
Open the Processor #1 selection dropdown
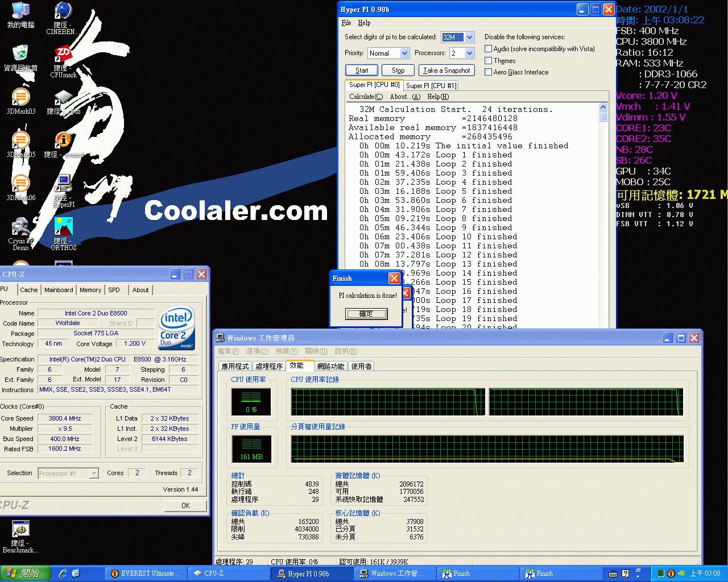(x=69, y=473)
